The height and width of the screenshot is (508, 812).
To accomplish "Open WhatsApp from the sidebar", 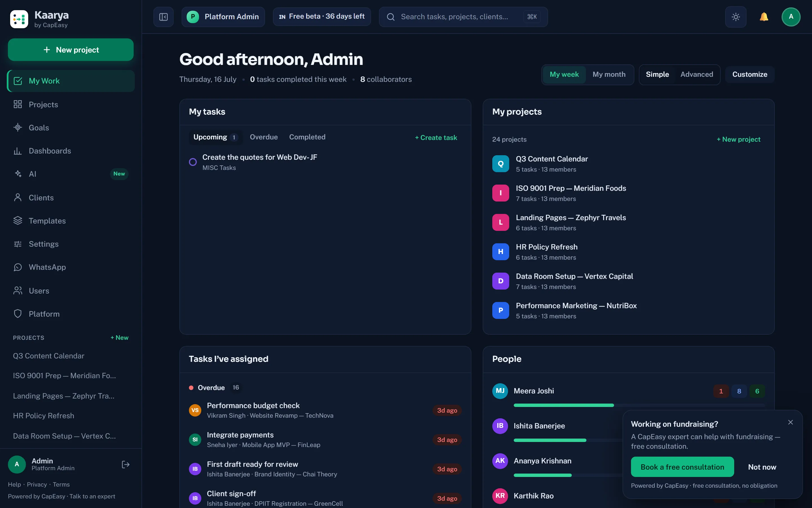I will [70, 267].
